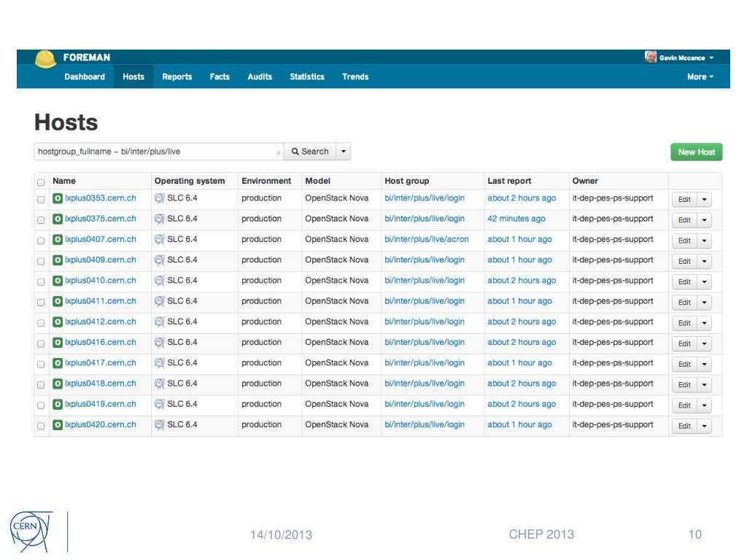Select the checkbox for lxplus0409.cern.ch
747x560 pixels.
[x=41, y=262]
